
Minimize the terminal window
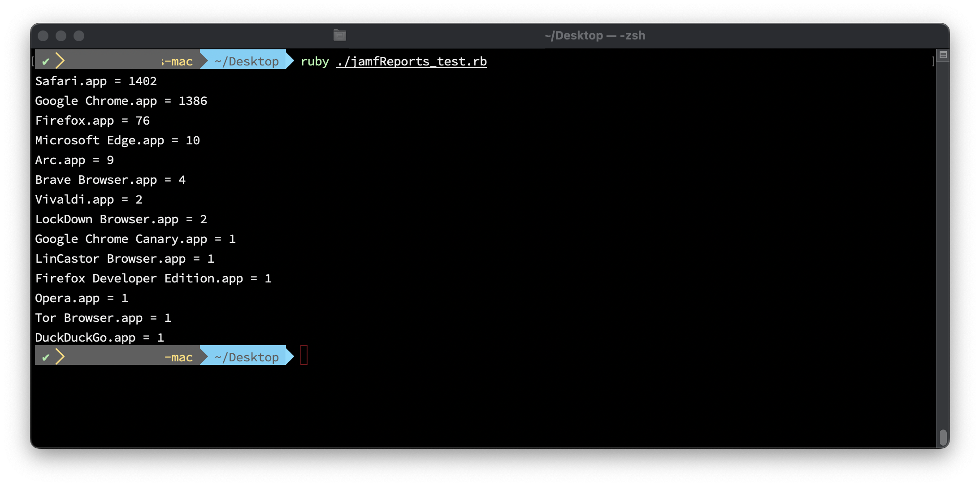[61, 36]
